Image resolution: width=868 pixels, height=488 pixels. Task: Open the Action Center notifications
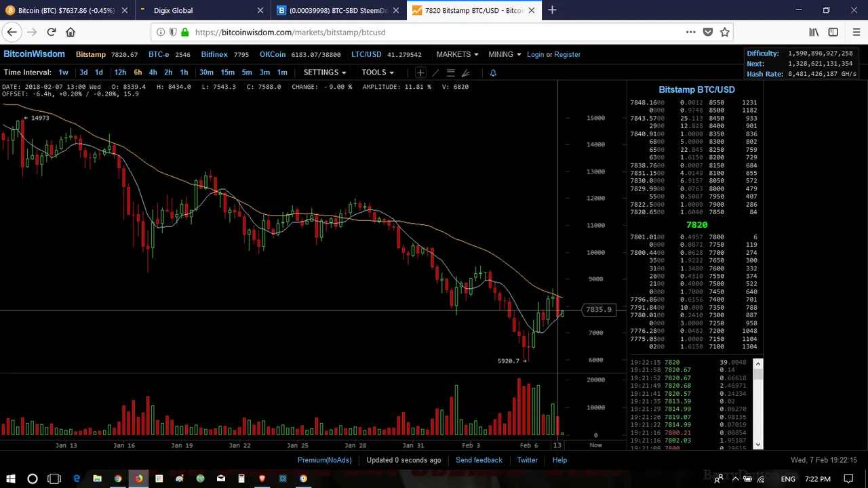[x=848, y=479]
